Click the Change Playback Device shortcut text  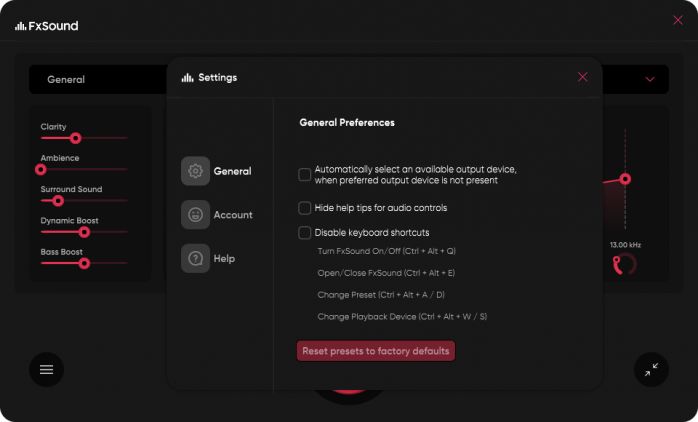tap(402, 316)
